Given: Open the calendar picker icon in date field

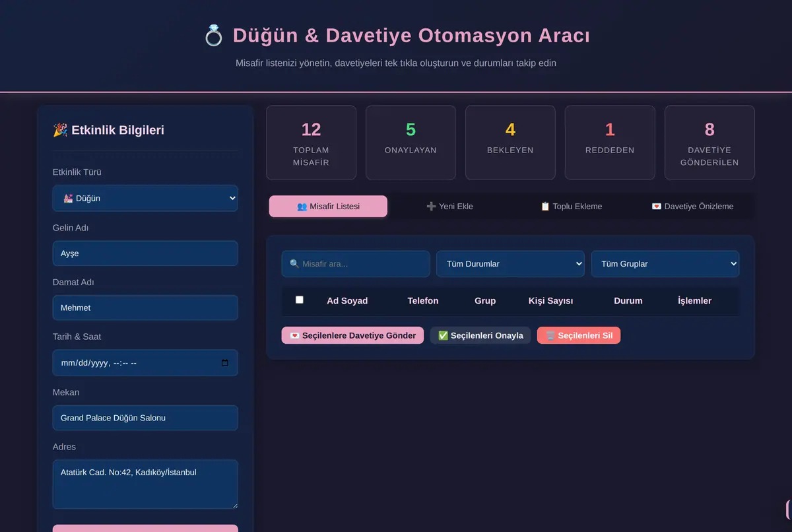Looking at the screenshot, I should (x=225, y=362).
